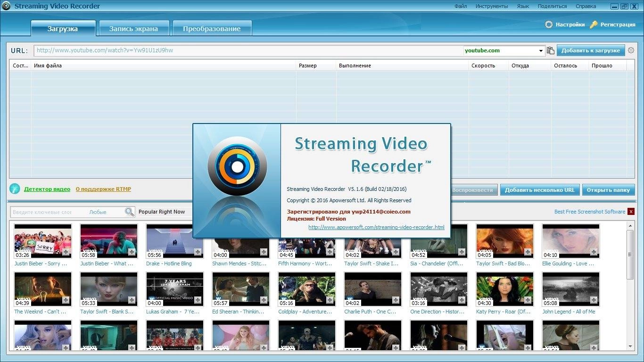Click the Регистрация key icon

594,25
